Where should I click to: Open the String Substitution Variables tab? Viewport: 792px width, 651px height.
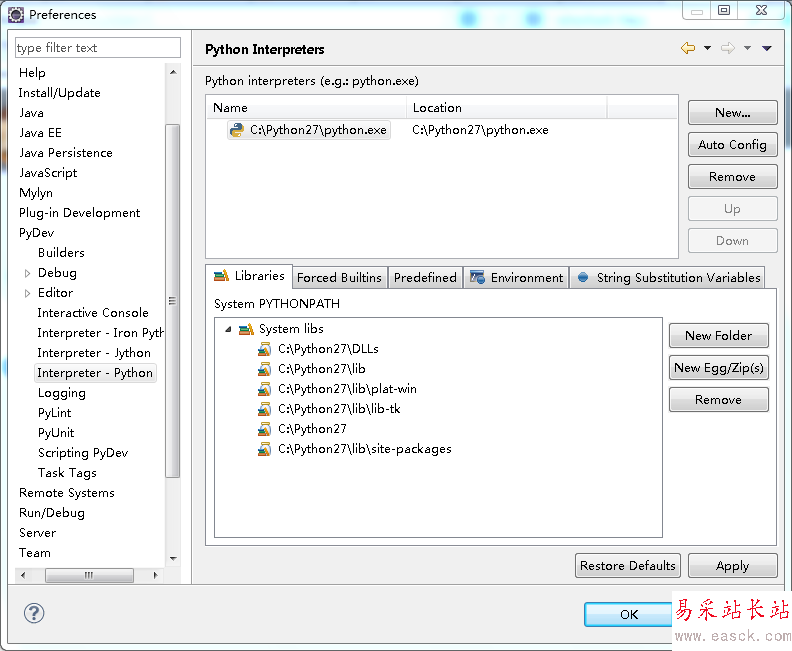[668, 278]
